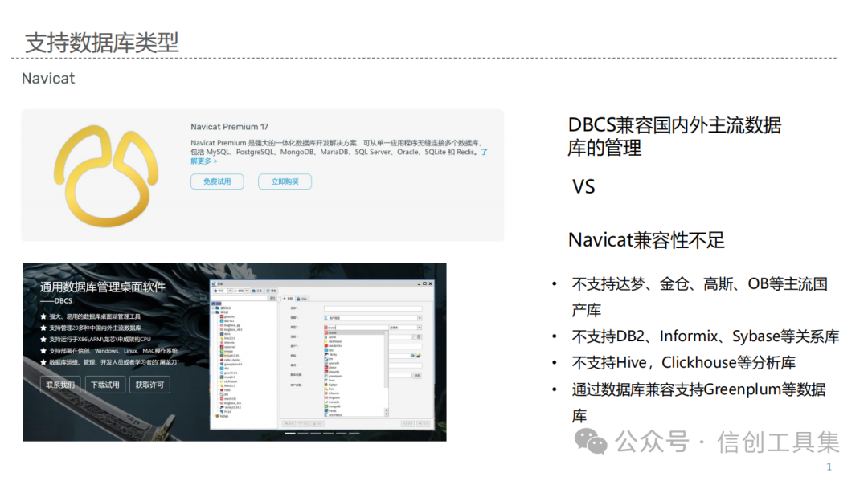Click the 免费试用 free trial button
The image size is (868, 477).
tap(217, 181)
